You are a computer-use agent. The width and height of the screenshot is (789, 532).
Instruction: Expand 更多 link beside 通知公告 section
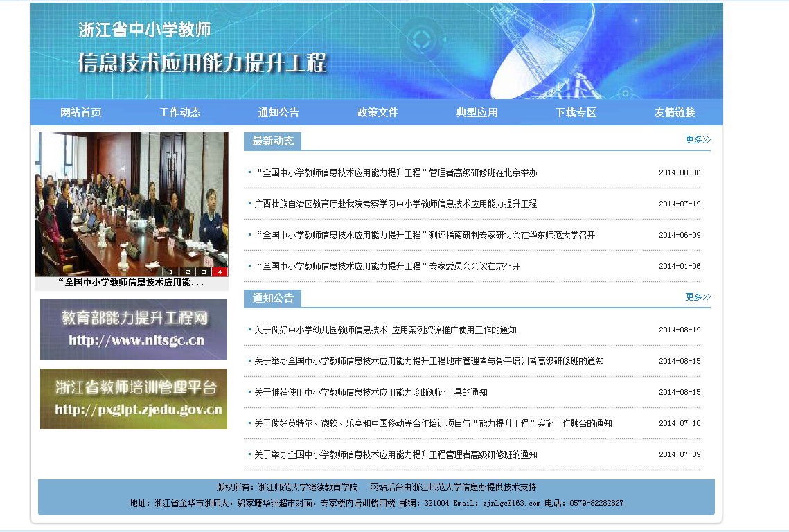pyautogui.click(x=698, y=297)
